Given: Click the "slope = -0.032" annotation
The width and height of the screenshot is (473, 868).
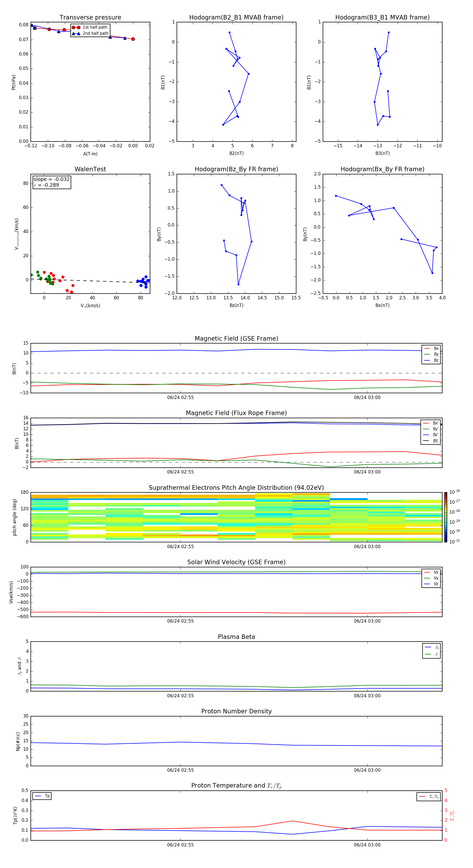Looking at the screenshot, I should point(52,179).
